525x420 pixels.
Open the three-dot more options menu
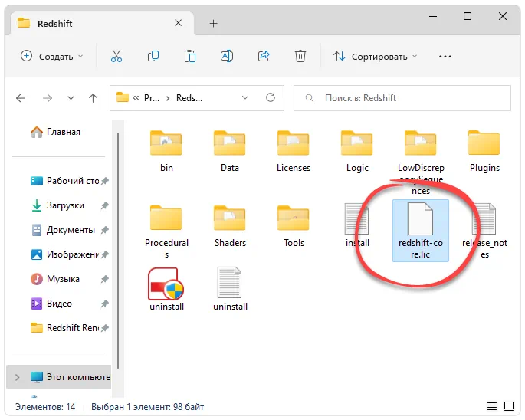coord(445,57)
